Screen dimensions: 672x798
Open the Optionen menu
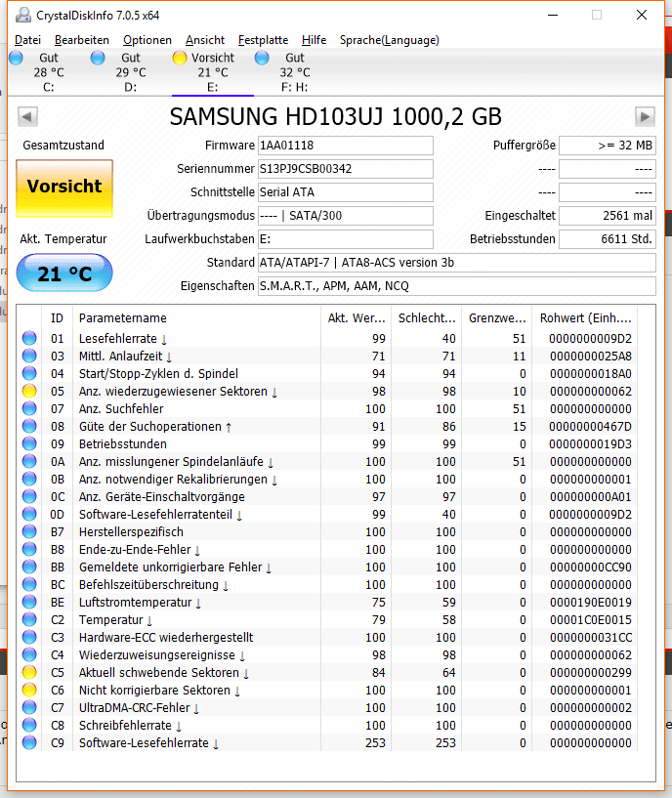pos(147,40)
